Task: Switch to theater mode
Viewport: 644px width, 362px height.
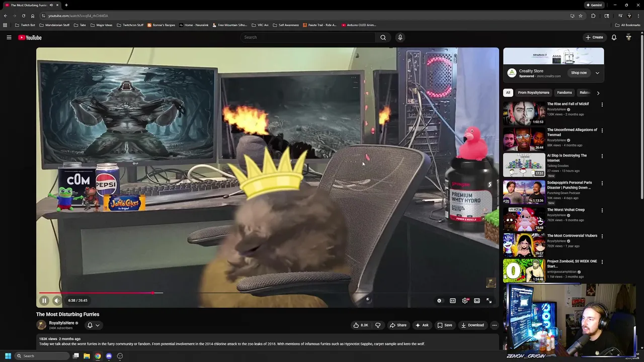Action: (x=477, y=301)
